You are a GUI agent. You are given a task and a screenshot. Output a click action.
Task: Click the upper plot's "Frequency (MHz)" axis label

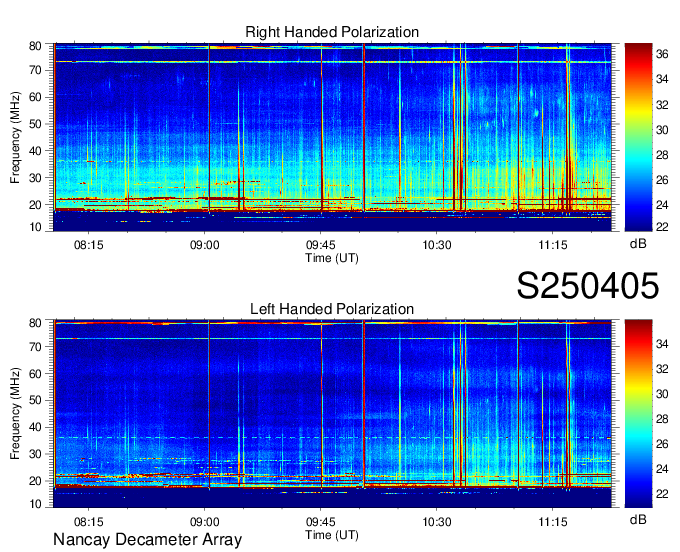pos(15,137)
